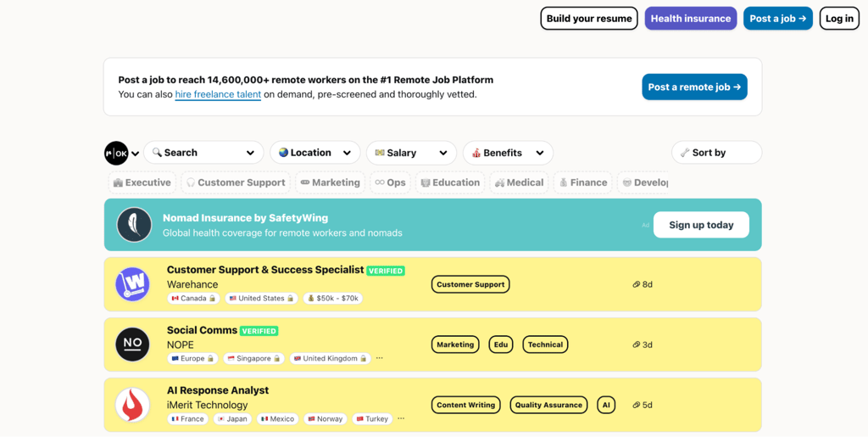
Task: Click the United Kingdom location tag
Action: coord(330,358)
